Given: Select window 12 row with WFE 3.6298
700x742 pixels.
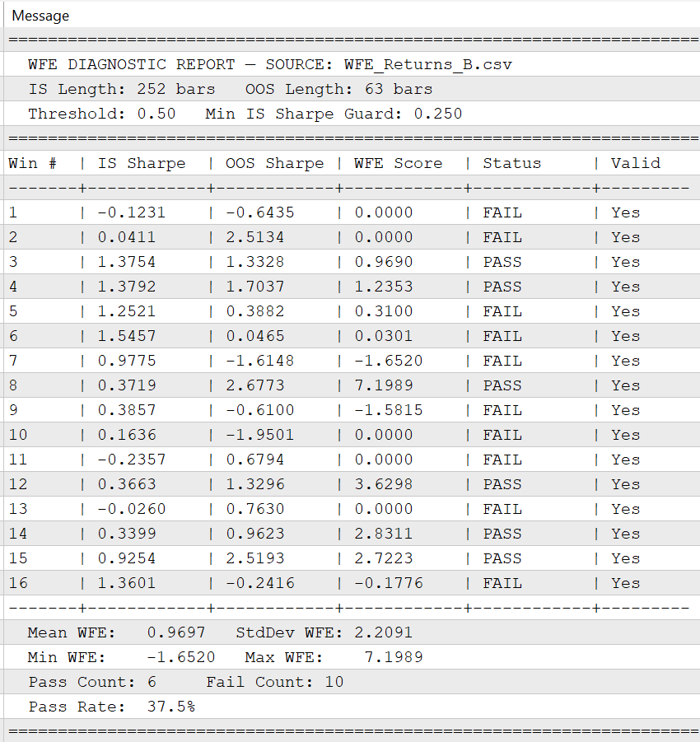Looking at the screenshot, I should (x=352, y=484).
